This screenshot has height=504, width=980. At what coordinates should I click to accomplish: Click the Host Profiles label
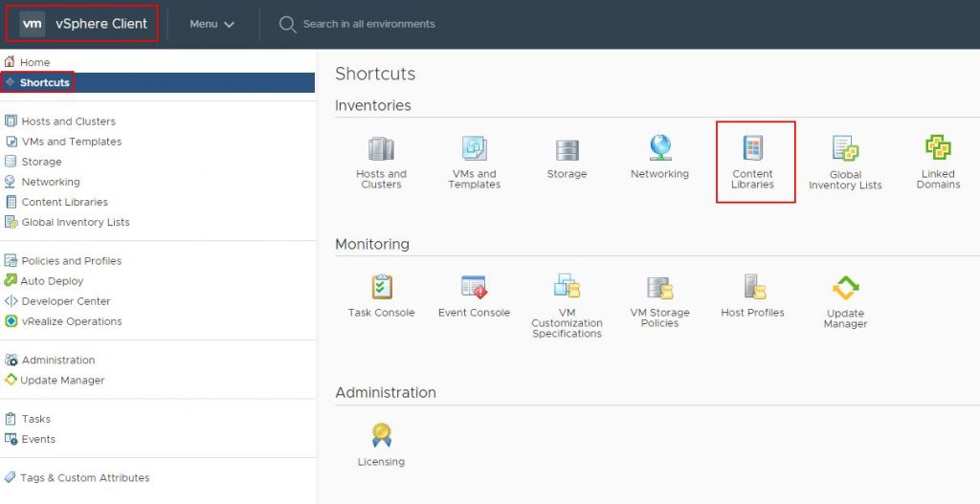(x=752, y=313)
